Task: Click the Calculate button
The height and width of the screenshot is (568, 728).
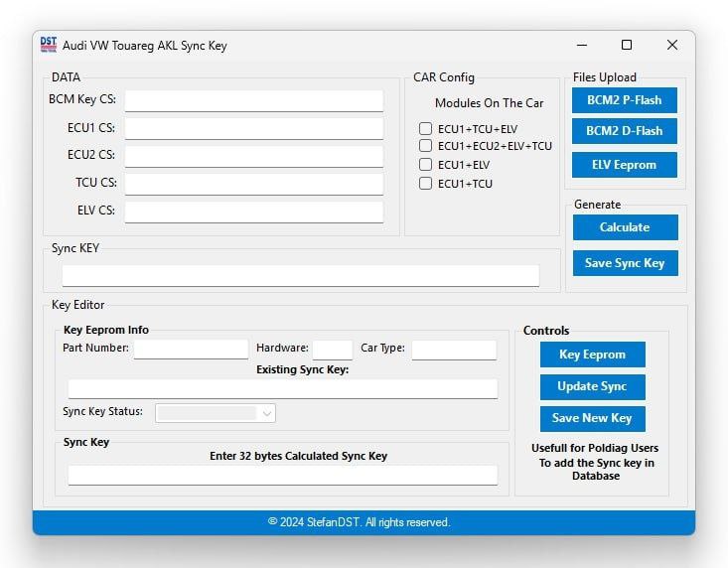Action: tap(624, 227)
